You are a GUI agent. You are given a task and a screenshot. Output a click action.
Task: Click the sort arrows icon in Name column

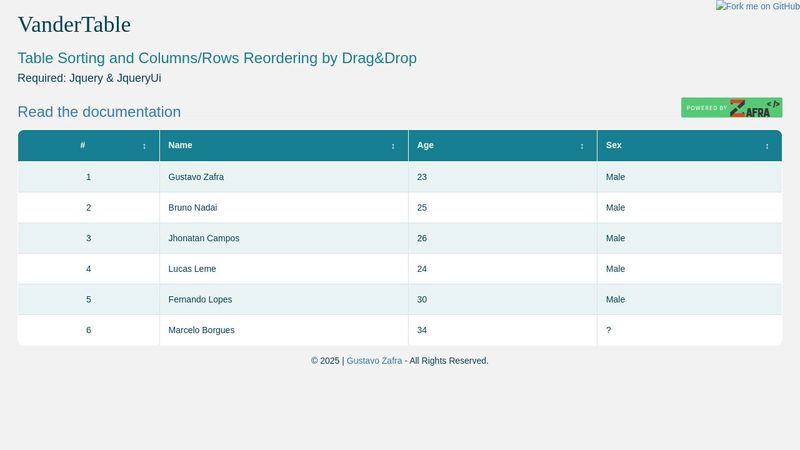point(393,146)
